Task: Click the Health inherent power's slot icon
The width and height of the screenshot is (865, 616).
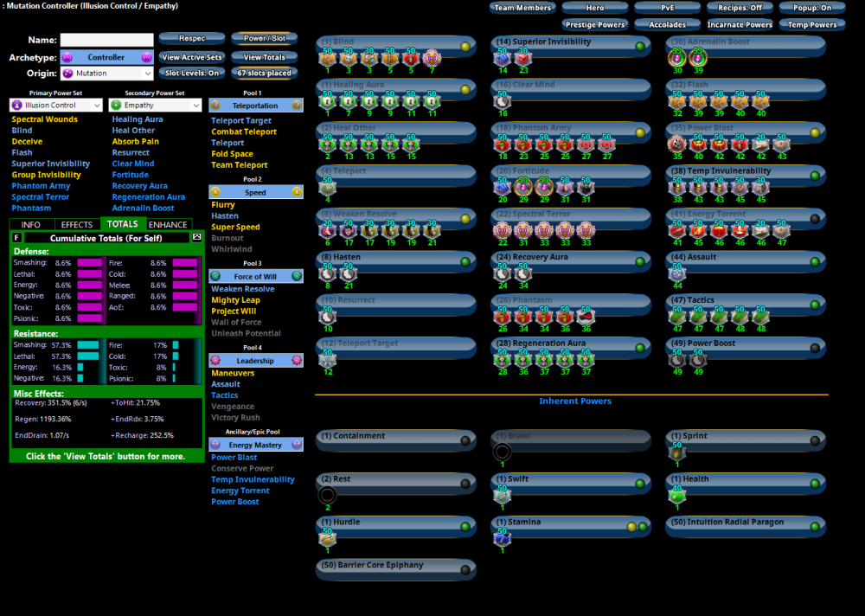Action: [677, 495]
